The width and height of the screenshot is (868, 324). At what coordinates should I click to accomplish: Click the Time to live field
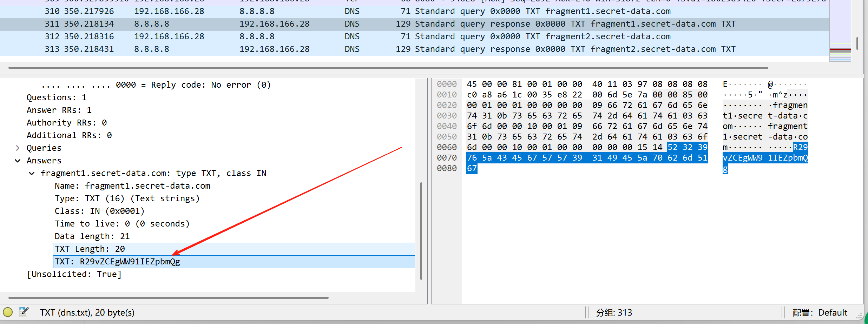coord(122,224)
